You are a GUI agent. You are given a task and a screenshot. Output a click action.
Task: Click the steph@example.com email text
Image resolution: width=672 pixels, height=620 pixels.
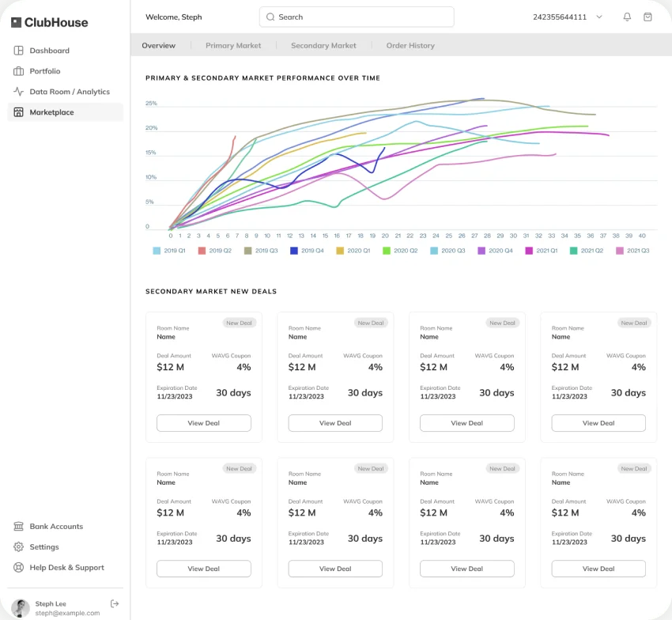pyautogui.click(x=67, y=613)
